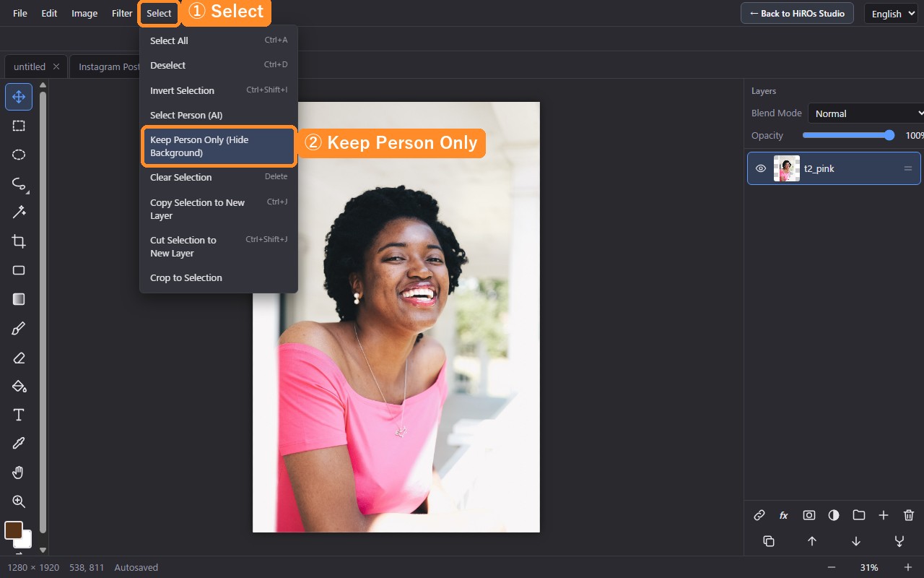The image size is (924, 578).
Task: Choose Keep Person Only (Hide Background)
Action: pyautogui.click(x=219, y=146)
